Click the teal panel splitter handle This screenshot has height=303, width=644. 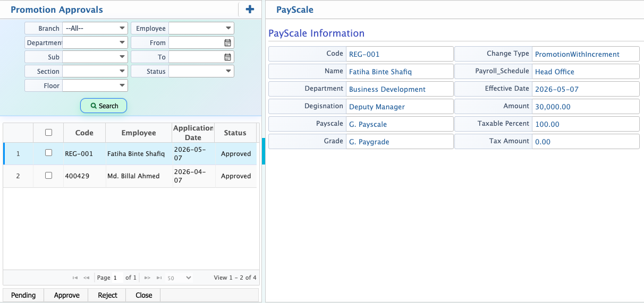(263, 151)
